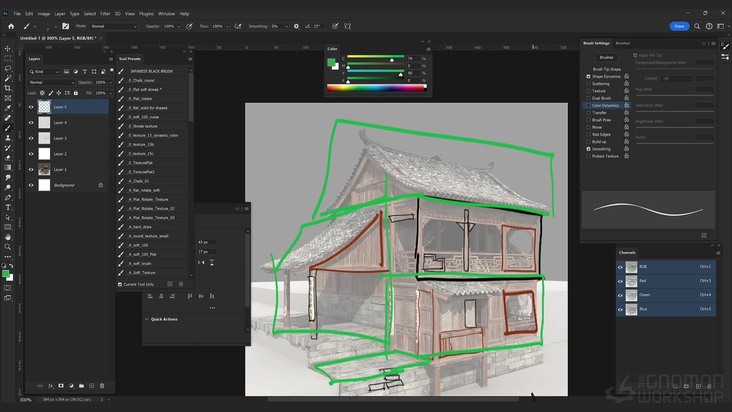This screenshot has height=412, width=732.
Task: Pick the Zoom tool in toolbar
Action: (x=8, y=246)
